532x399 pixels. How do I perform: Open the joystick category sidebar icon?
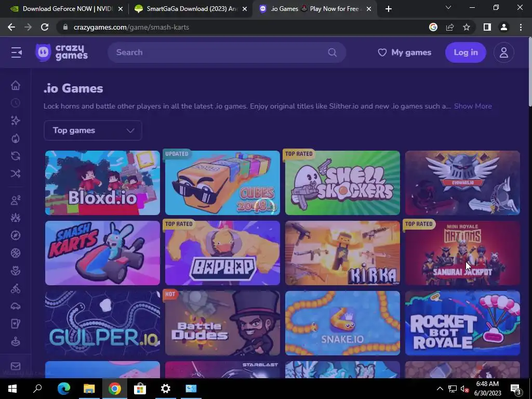[x=16, y=341]
